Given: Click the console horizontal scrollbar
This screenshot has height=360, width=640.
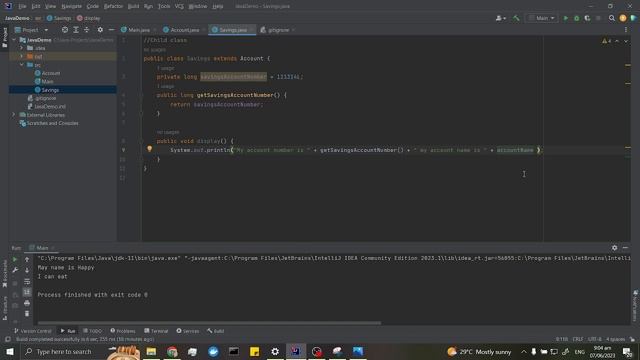Looking at the screenshot, I should point(209,323).
